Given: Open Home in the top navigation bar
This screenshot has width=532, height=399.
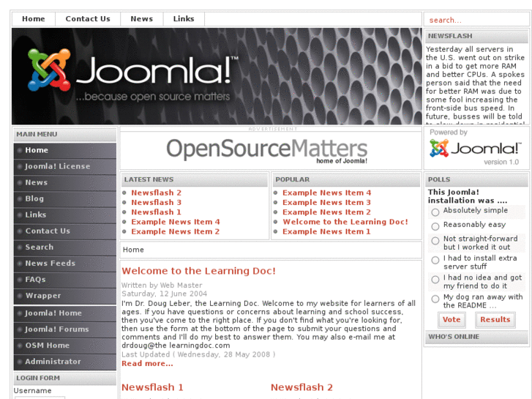Looking at the screenshot, I should click(34, 19).
